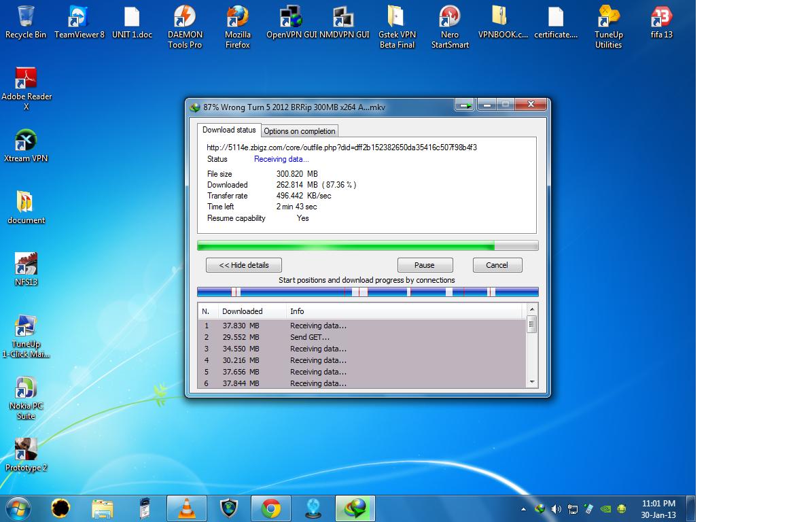
Task: Select the Download status tab
Action: pyautogui.click(x=229, y=130)
